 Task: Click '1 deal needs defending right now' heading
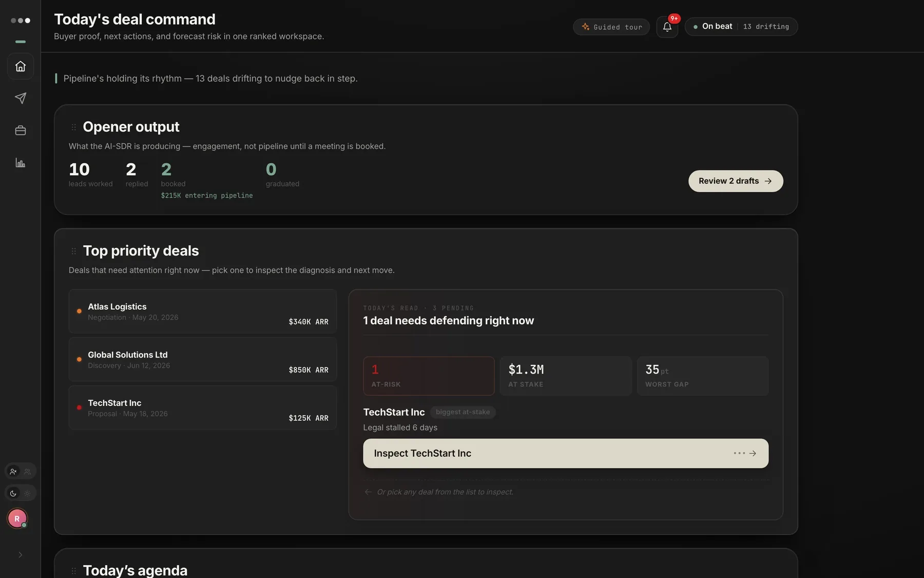(x=449, y=321)
